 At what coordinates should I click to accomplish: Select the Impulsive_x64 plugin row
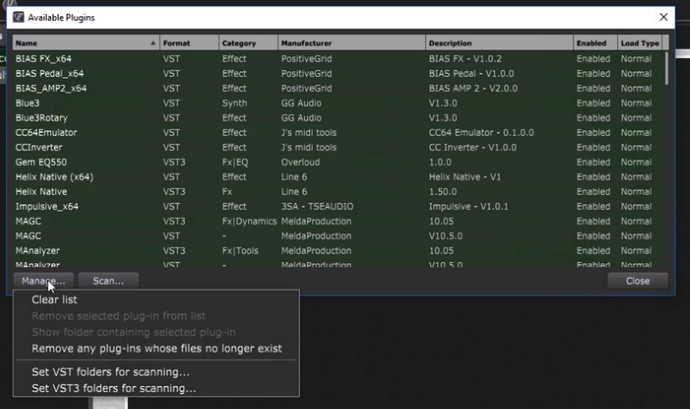click(x=338, y=206)
